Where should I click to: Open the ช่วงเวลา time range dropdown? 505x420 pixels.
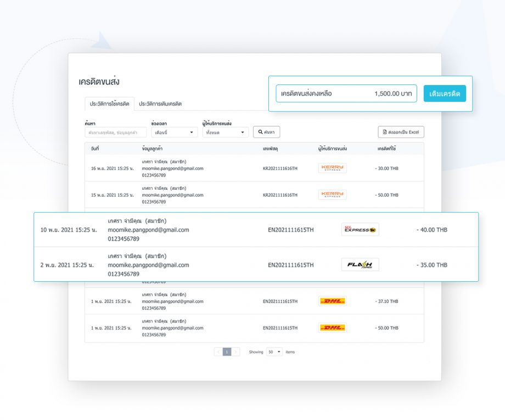click(173, 132)
